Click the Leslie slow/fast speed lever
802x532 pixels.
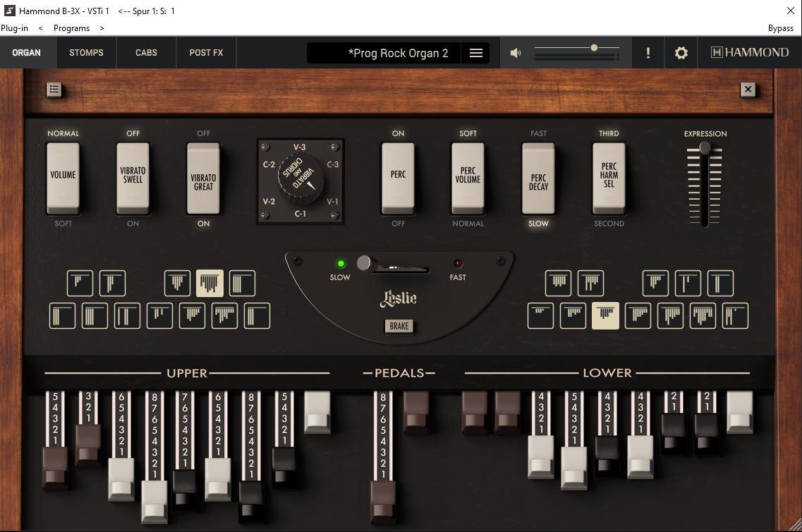pyautogui.click(x=365, y=263)
